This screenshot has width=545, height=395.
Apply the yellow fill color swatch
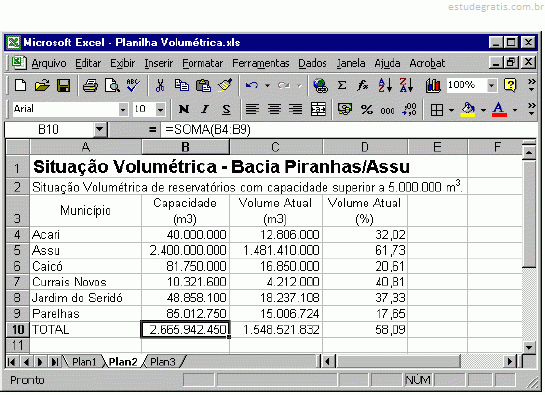point(468,110)
